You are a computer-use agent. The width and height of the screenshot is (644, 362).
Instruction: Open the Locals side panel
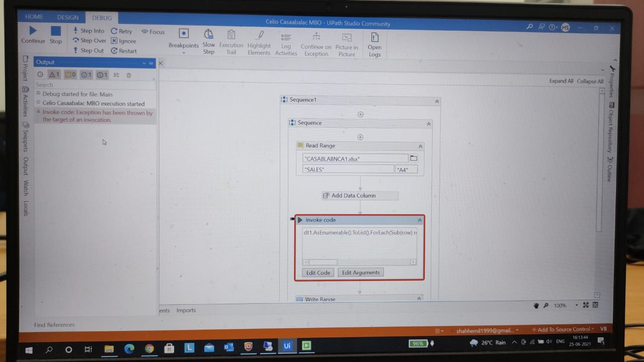tap(26, 208)
